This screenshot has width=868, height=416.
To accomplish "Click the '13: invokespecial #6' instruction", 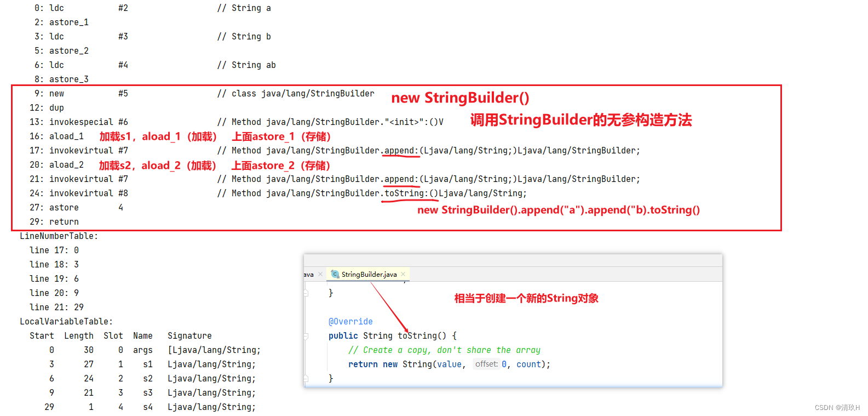I will [79, 122].
